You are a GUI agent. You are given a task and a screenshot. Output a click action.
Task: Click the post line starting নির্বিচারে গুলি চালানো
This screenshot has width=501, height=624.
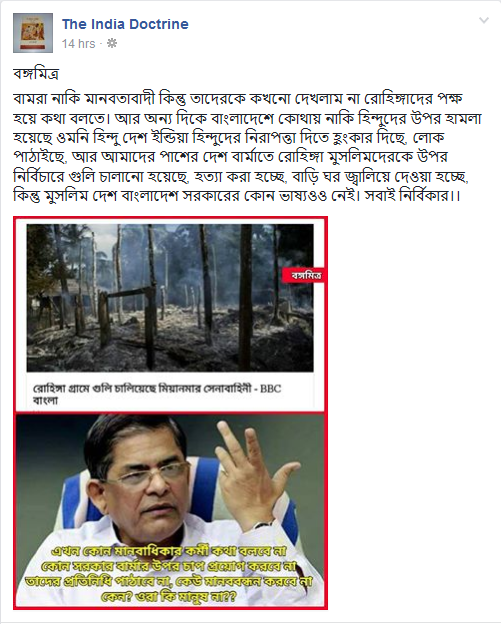tap(241, 176)
